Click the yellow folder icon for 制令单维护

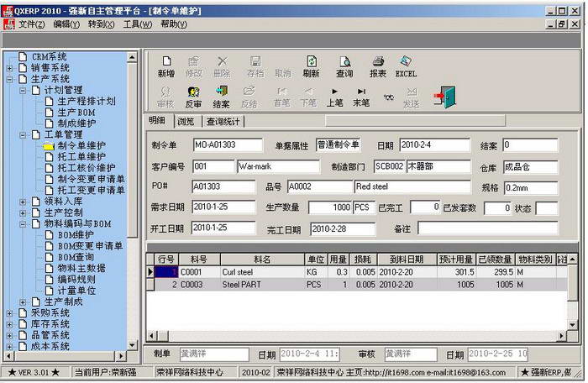click(x=49, y=146)
